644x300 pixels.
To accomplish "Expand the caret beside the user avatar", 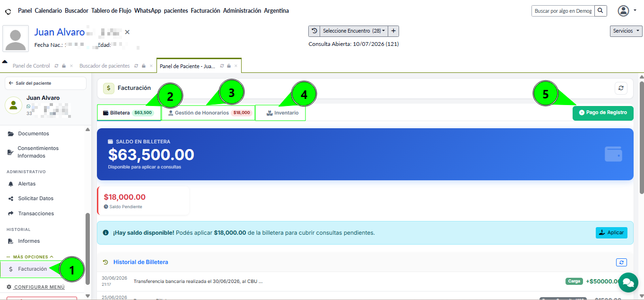I will point(635,10).
